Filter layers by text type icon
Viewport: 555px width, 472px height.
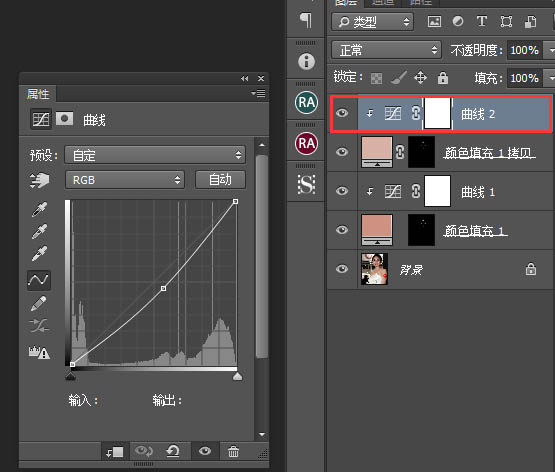pos(482,21)
